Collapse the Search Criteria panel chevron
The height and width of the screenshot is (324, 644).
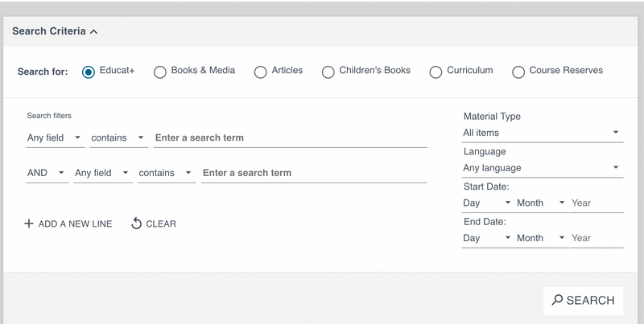click(x=94, y=32)
